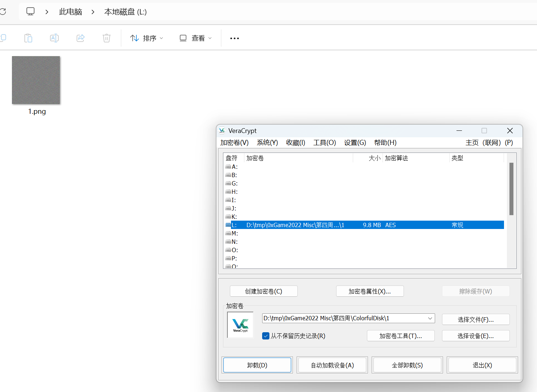Select drive slot P: in VeraCrypt list
The width and height of the screenshot is (537, 392).
click(x=231, y=258)
